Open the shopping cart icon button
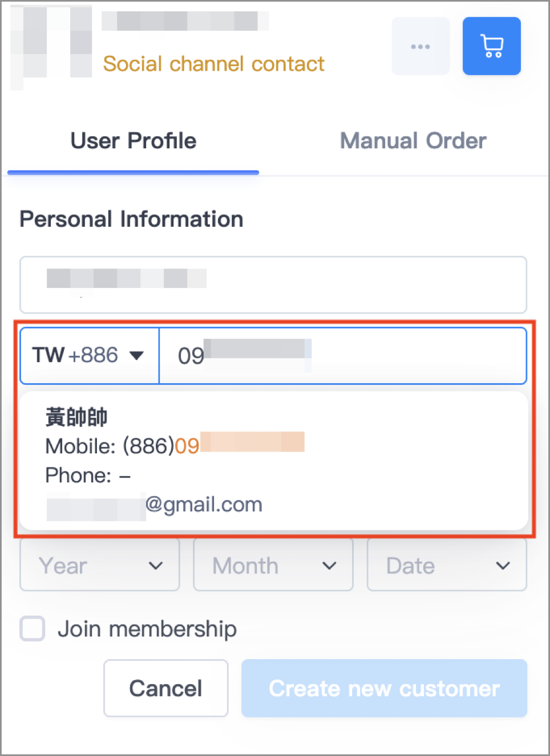The height and width of the screenshot is (756, 550). pyautogui.click(x=491, y=46)
